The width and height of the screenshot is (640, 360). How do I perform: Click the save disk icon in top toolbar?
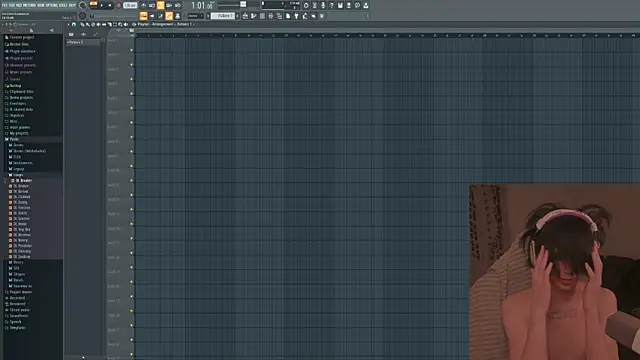[340, 5]
